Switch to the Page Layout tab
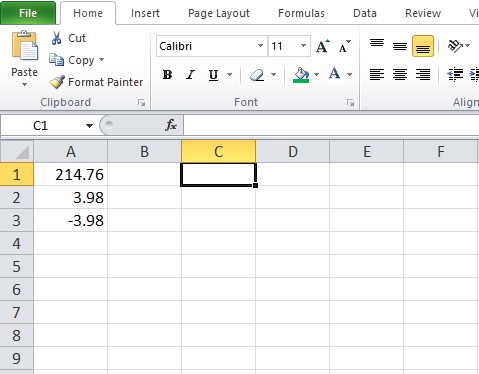This screenshot has height=374, width=479. [219, 13]
